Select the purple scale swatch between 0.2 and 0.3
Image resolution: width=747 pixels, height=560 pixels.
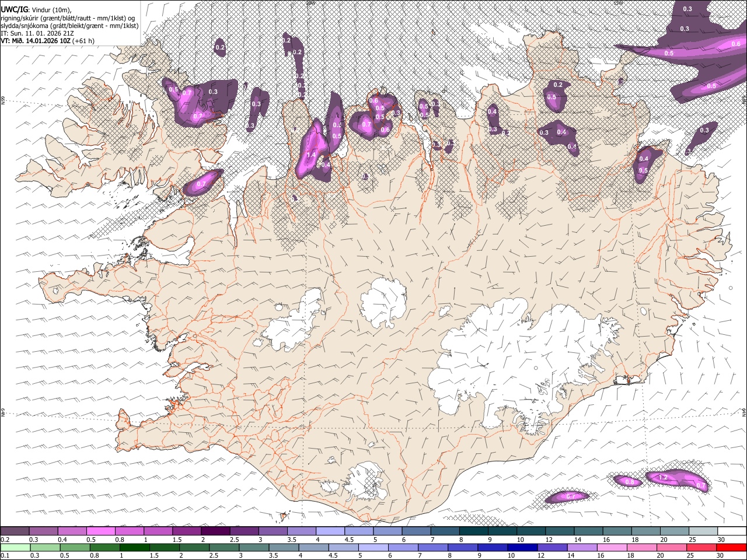(15, 531)
